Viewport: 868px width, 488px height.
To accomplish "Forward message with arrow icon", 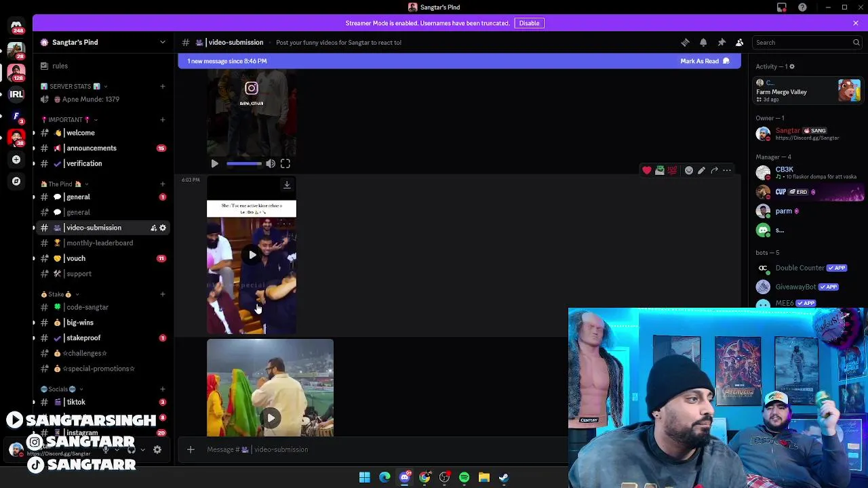I will click(x=714, y=170).
